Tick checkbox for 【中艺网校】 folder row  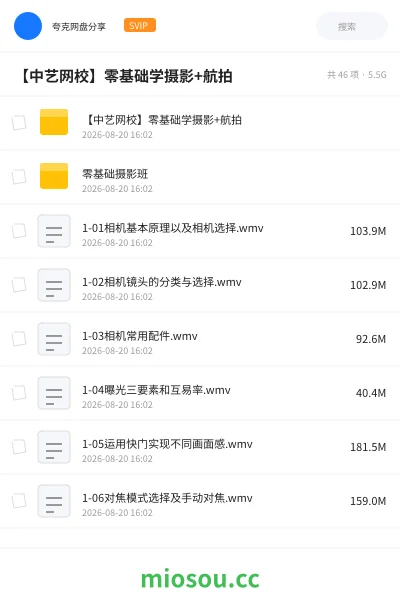click(19, 123)
